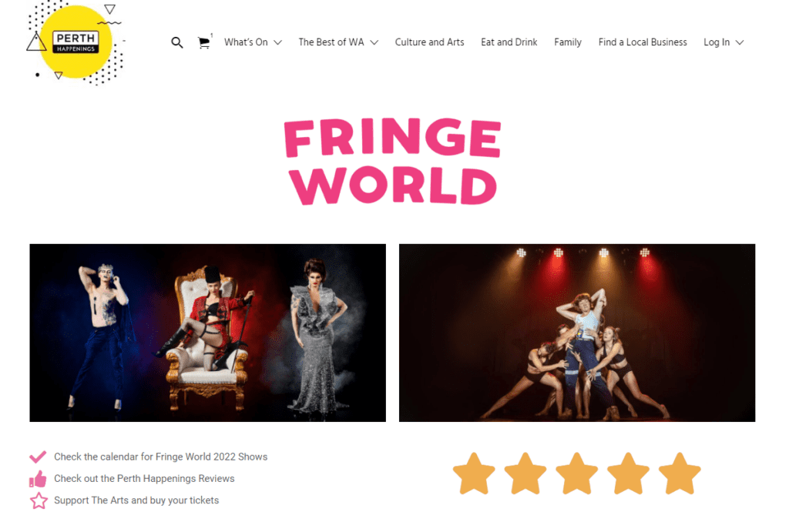Open the Log In dropdown menu
The height and width of the screenshot is (532, 789).
(723, 42)
